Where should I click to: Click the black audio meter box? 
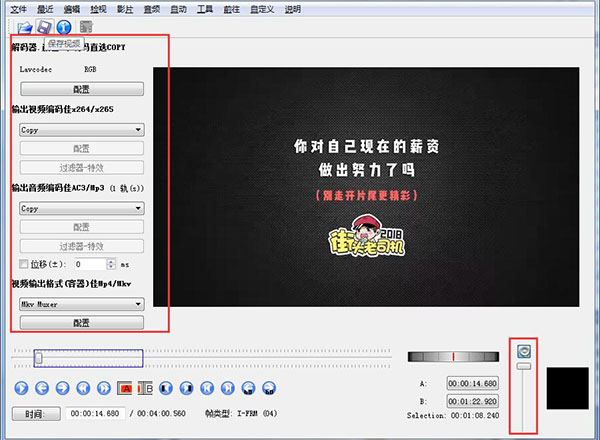pos(567,388)
